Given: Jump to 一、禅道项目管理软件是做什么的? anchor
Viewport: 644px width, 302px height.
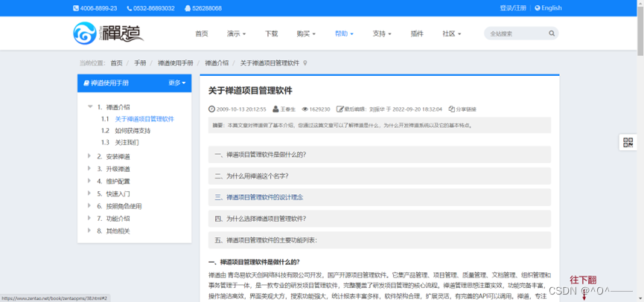Looking at the screenshot, I should click(379, 155).
